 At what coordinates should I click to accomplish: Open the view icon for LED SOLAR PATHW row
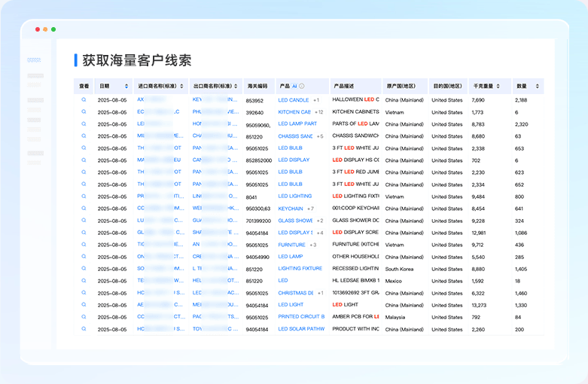tap(84, 329)
